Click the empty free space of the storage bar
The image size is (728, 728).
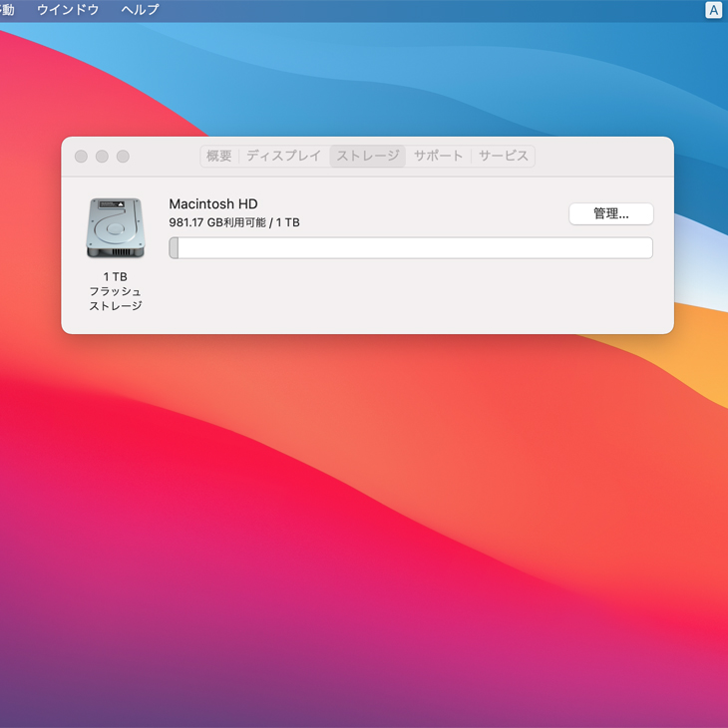pos(414,248)
